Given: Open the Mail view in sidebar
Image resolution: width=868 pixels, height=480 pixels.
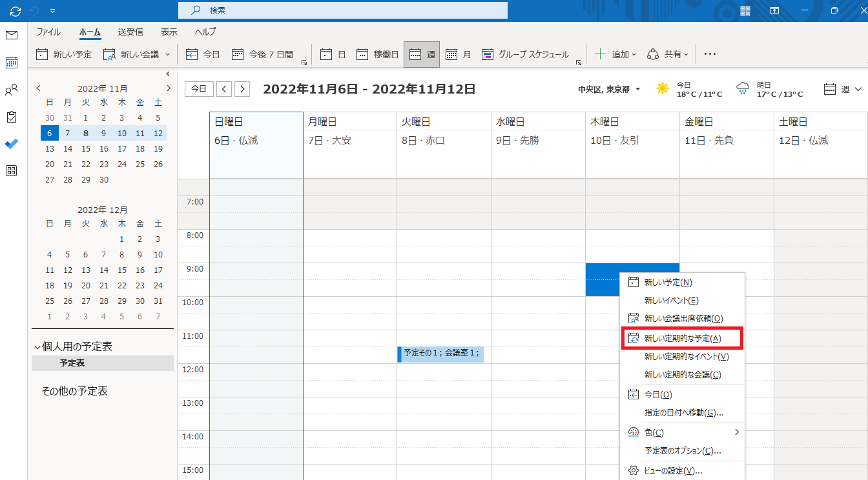Looking at the screenshot, I should (12, 35).
